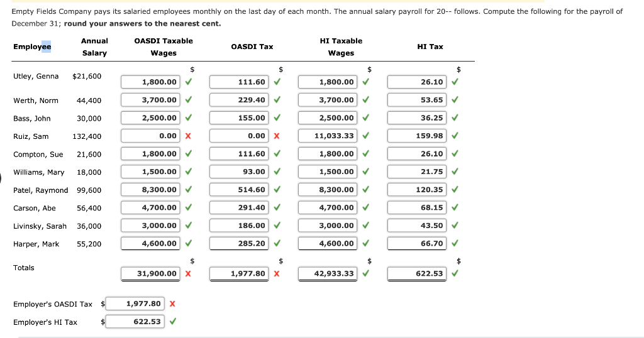Select the Employer's OASDI Tax input field

coord(135,304)
